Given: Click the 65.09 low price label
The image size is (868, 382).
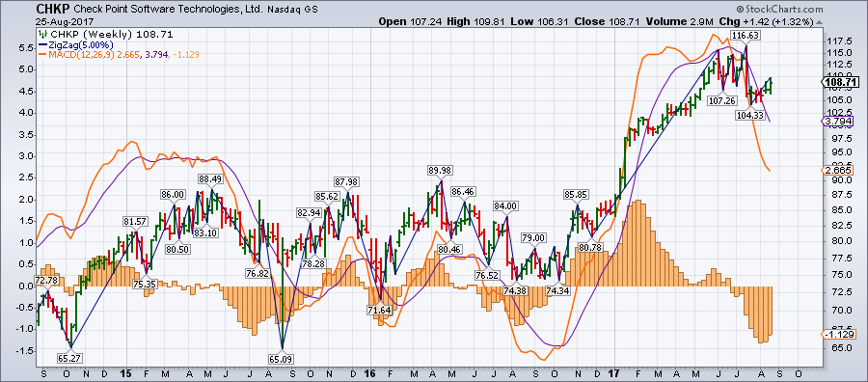Looking at the screenshot, I should [282, 359].
